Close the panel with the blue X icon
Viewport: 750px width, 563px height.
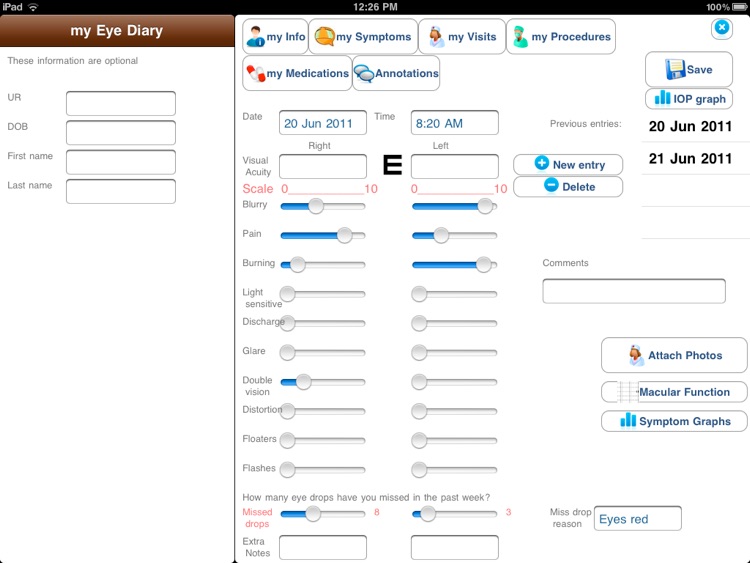[x=722, y=27]
